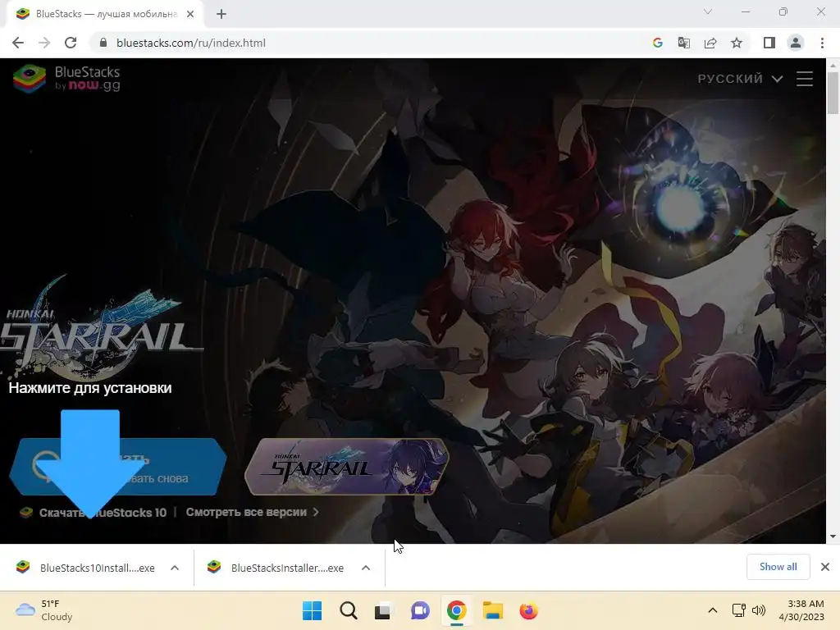Open Task View on taskbar

pyautogui.click(x=384, y=610)
